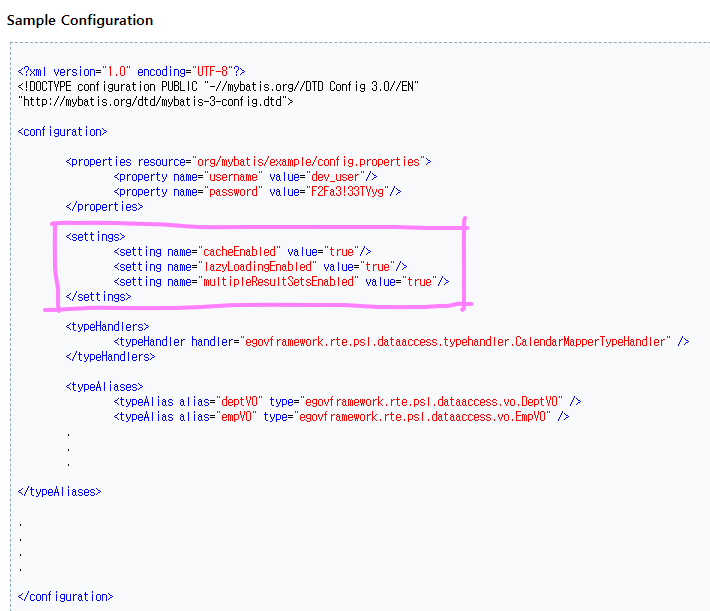Click the CalendarMapperTypeHandler handler line
The height and width of the screenshot is (611, 710).
(x=401, y=342)
